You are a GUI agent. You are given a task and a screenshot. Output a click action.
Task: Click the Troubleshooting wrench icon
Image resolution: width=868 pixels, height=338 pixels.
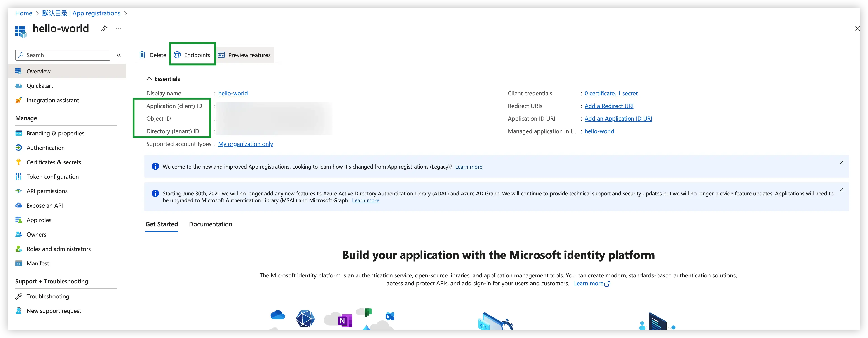coord(19,296)
